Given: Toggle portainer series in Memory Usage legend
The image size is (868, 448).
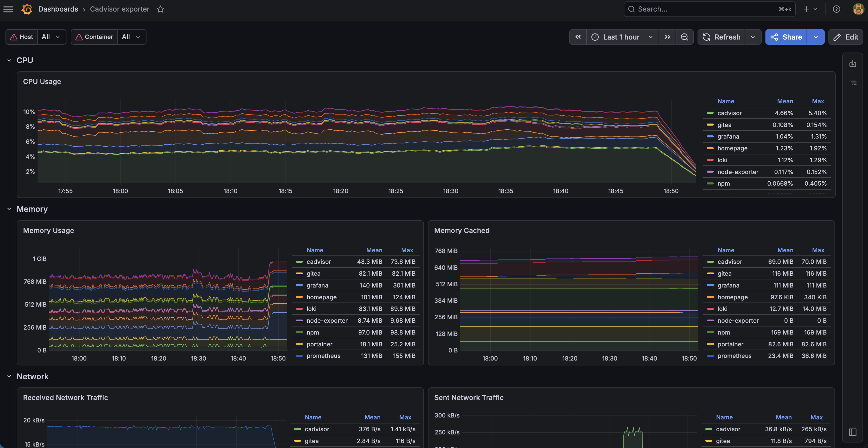Looking at the screenshot, I should click(x=319, y=344).
